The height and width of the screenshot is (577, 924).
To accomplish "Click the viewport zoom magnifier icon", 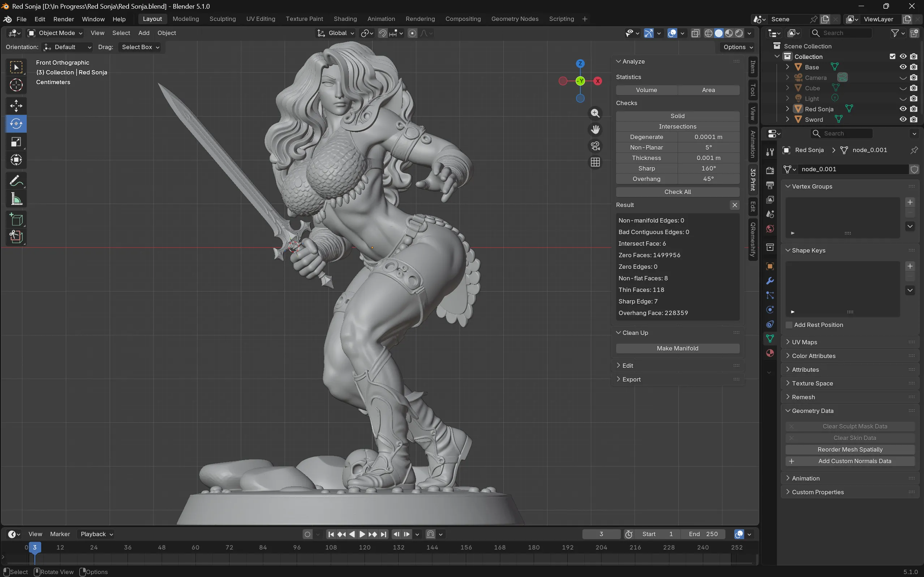I will (x=596, y=113).
